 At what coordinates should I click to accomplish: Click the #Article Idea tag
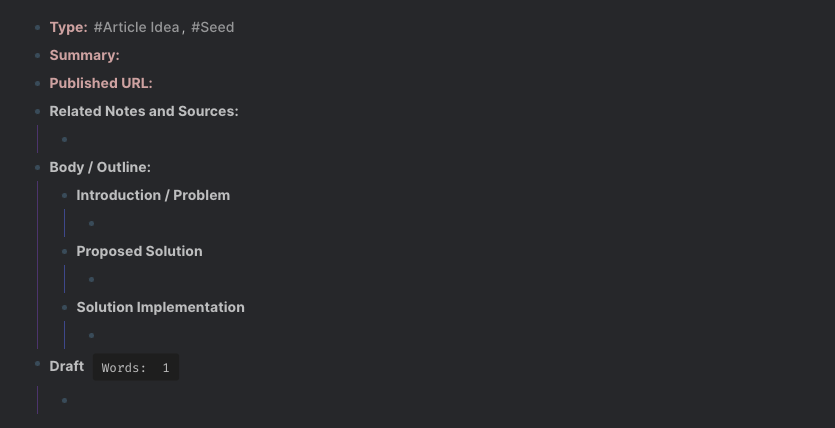136,27
